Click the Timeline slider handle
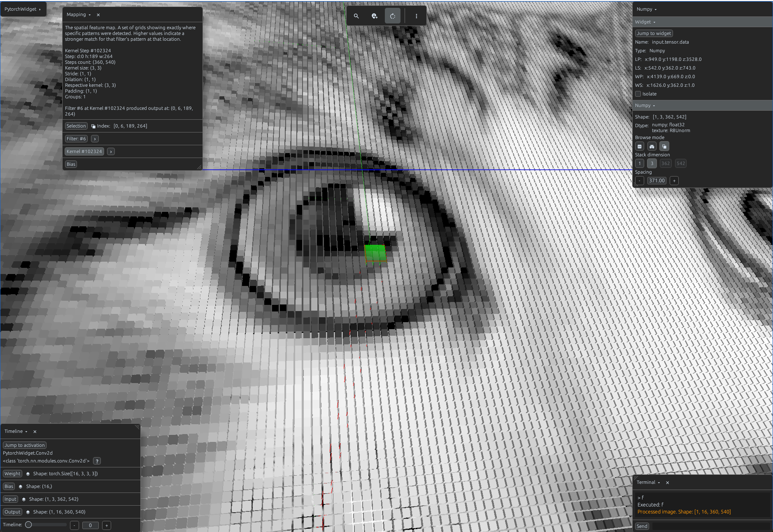The height and width of the screenshot is (532, 773). (28, 525)
